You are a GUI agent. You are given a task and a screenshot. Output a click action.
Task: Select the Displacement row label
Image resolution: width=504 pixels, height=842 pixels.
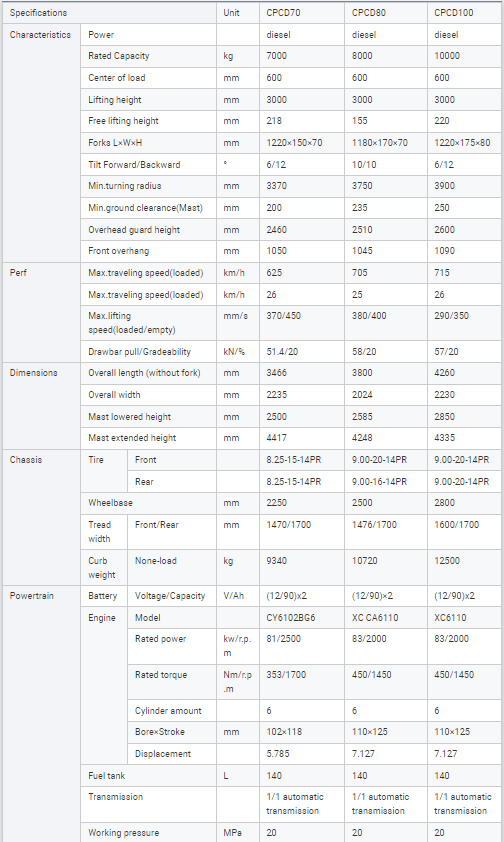[163, 754]
